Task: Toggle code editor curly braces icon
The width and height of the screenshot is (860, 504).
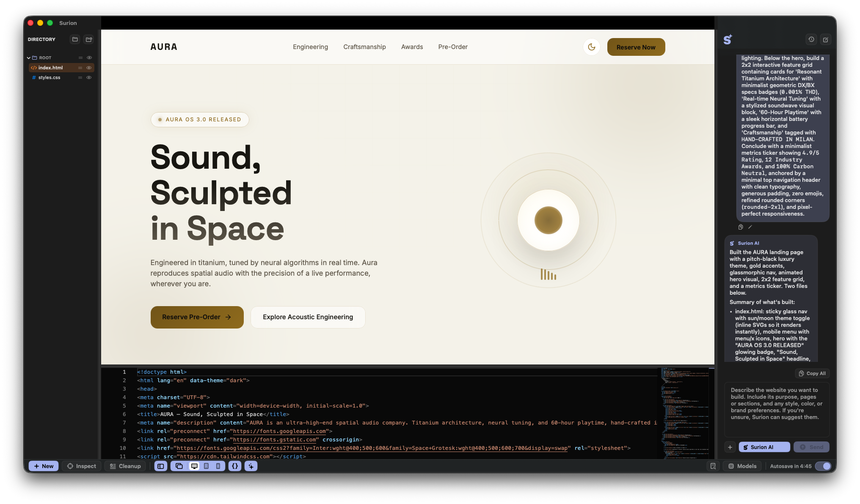Action: coord(235,466)
